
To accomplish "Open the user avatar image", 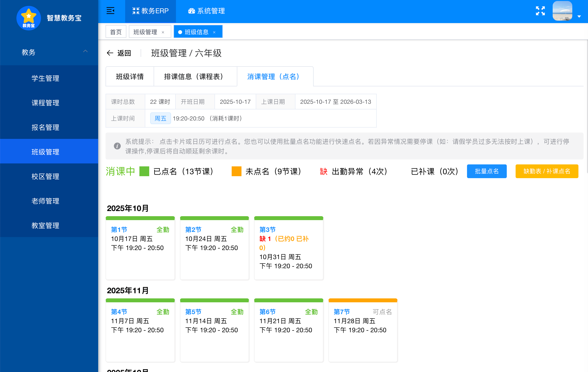I will 562,11.
